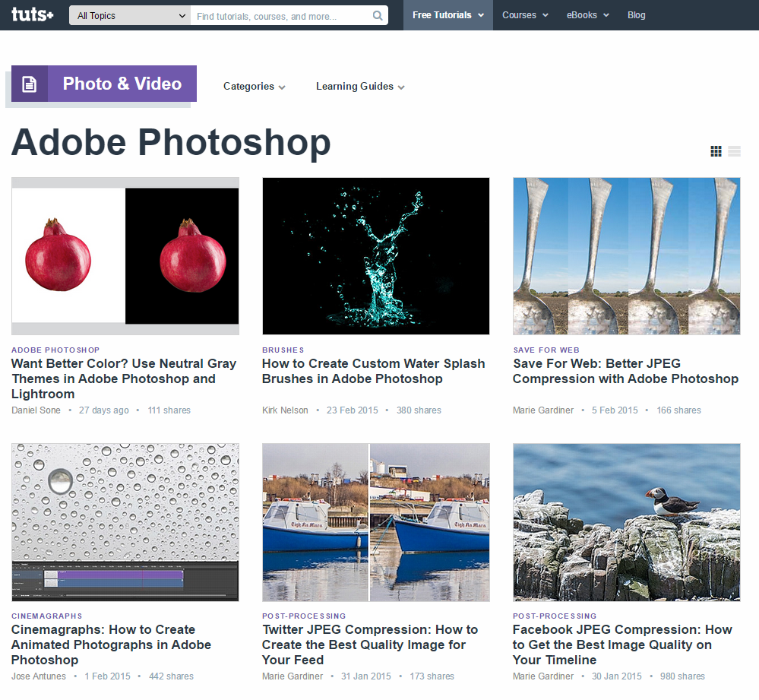Open the eBooks menu
Viewport: 759px width, 700px height.
coord(587,15)
